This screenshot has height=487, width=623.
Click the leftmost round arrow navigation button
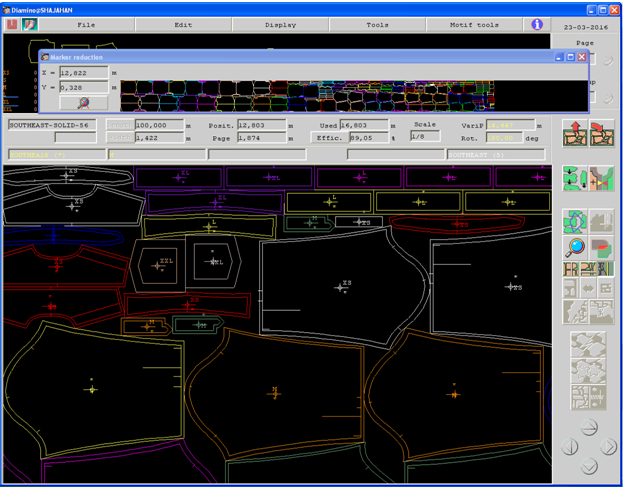568,447
